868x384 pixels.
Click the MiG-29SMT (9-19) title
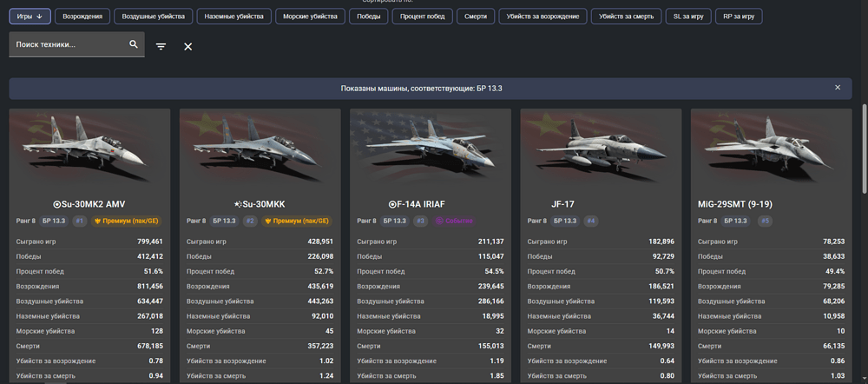(735, 204)
